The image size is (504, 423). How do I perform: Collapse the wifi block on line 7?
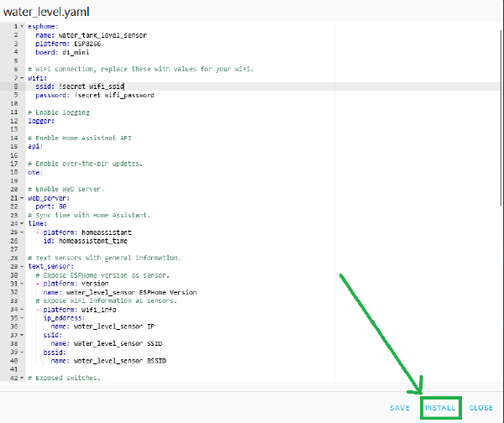point(22,77)
